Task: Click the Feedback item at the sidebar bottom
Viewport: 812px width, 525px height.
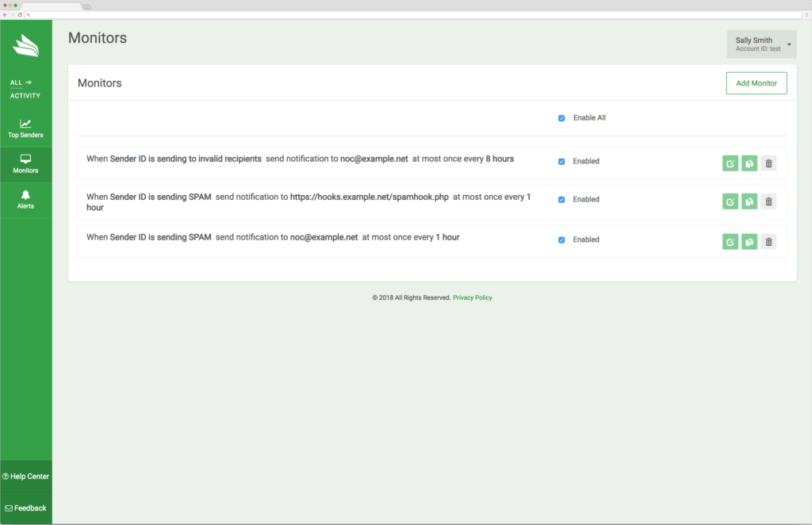Action: click(25, 508)
